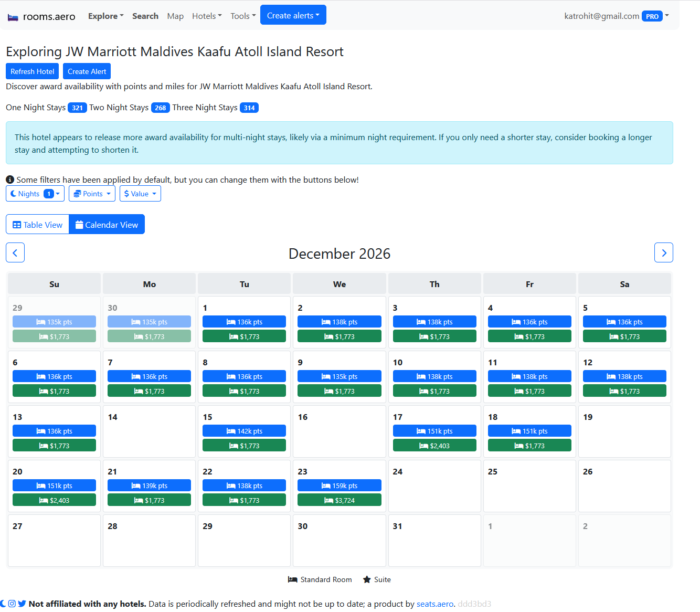Select December 22 138k pts award

pos(245,486)
